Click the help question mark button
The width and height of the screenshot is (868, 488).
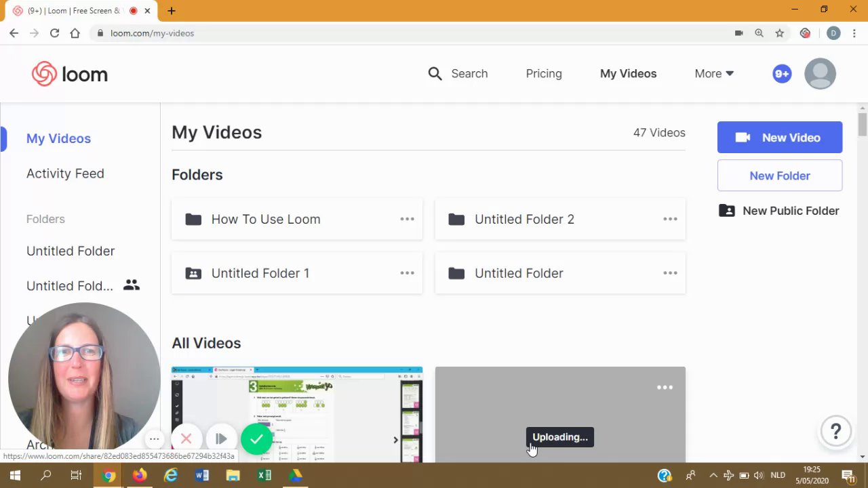(835, 431)
